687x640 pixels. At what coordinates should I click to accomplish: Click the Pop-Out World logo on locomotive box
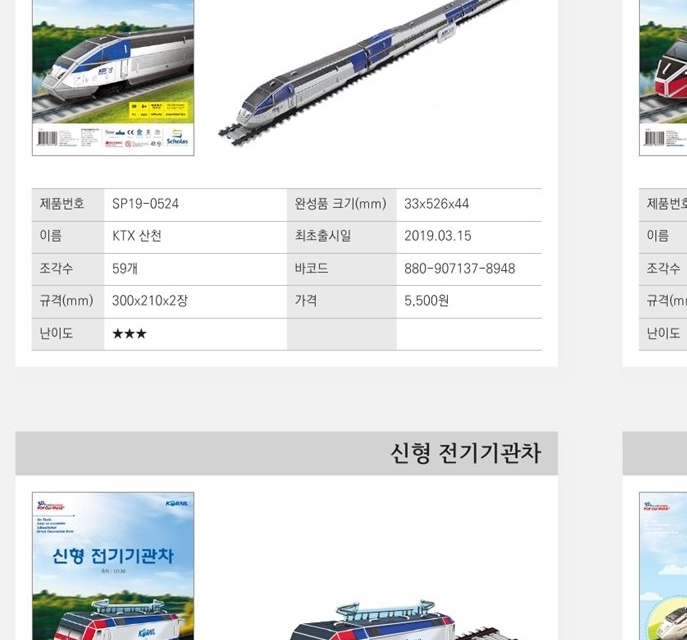[51, 506]
